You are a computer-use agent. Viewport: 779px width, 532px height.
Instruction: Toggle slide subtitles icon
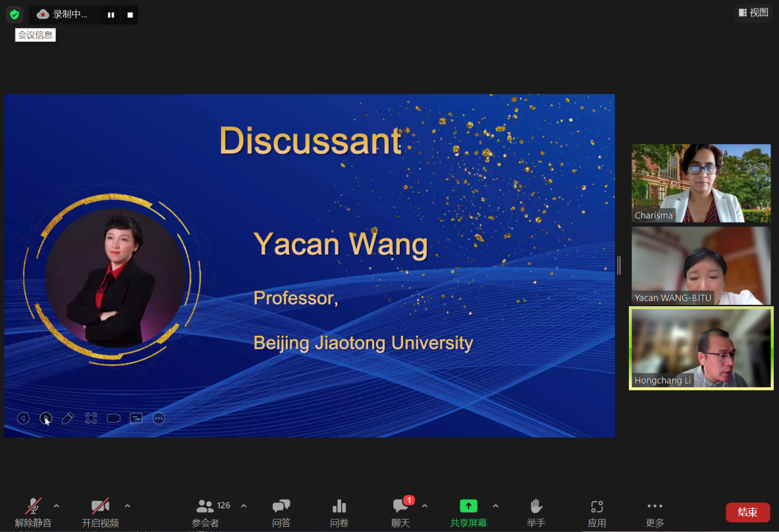click(x=136, y=418)
